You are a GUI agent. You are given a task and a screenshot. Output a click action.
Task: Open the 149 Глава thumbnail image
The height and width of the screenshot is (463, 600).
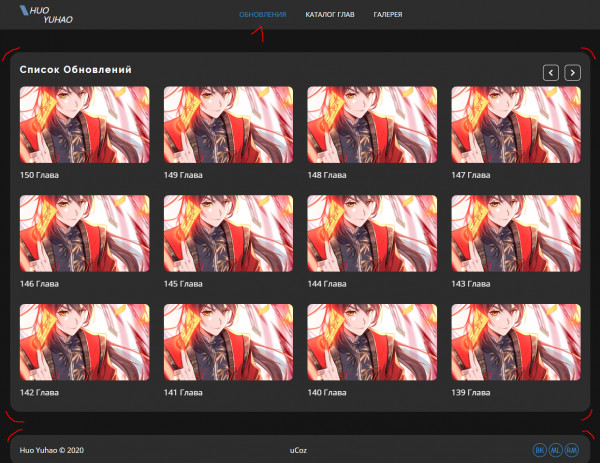tap(228, 125)
